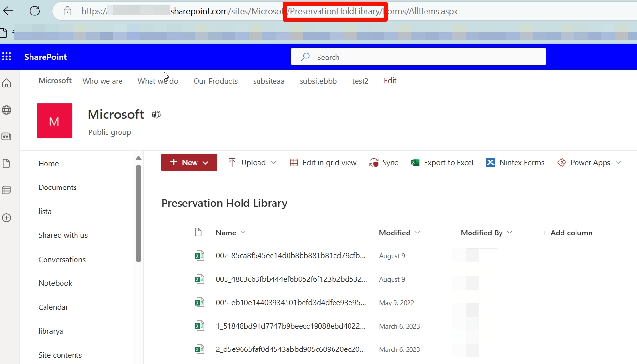Screen dimensions: 637x364
Task: Reload the page with the refresh icon
Action: coord(35,11)
